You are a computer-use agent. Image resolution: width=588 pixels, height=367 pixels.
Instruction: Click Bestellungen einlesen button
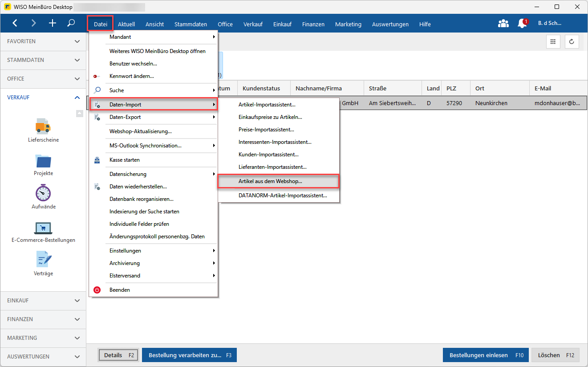point(486,355)
